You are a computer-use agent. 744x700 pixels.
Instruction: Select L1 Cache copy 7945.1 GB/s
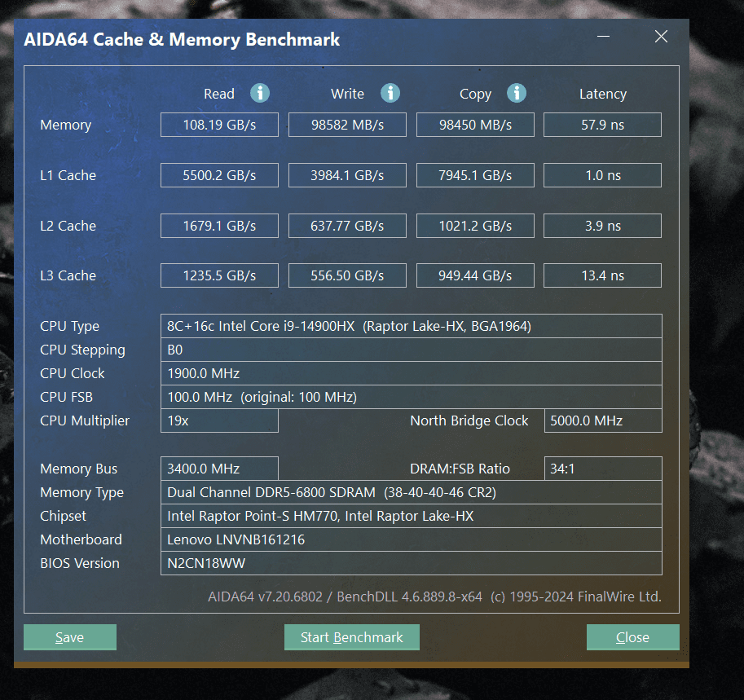pos(475,175)
